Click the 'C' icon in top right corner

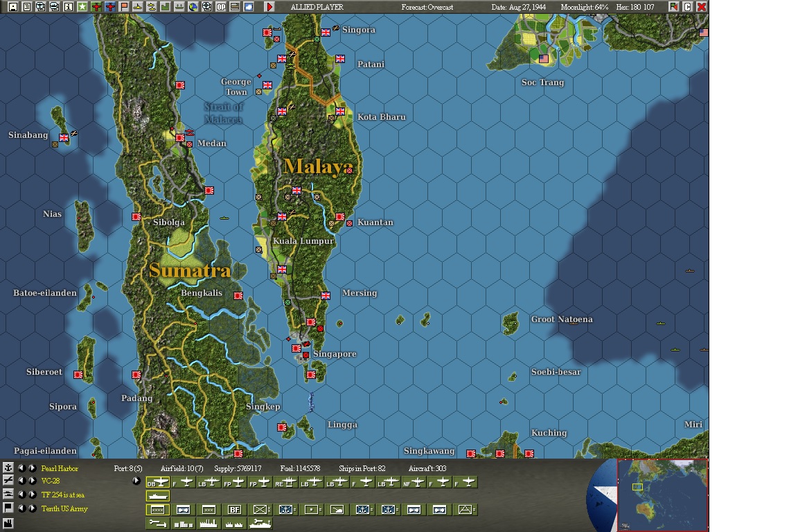688,7
